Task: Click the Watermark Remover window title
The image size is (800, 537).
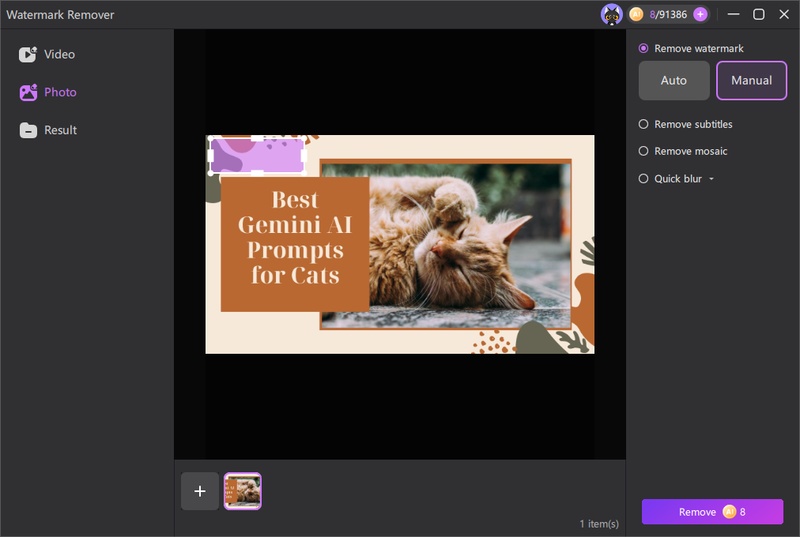Action: [60, 15]
